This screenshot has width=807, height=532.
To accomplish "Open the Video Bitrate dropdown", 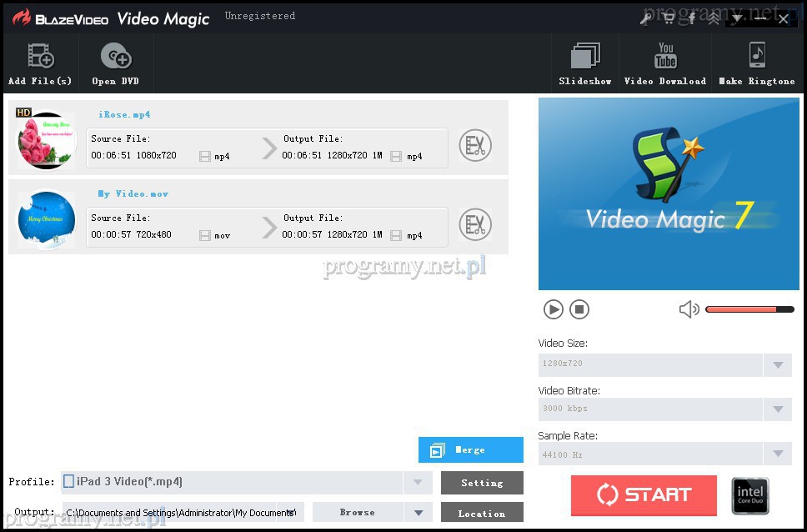I will point(777,409).
